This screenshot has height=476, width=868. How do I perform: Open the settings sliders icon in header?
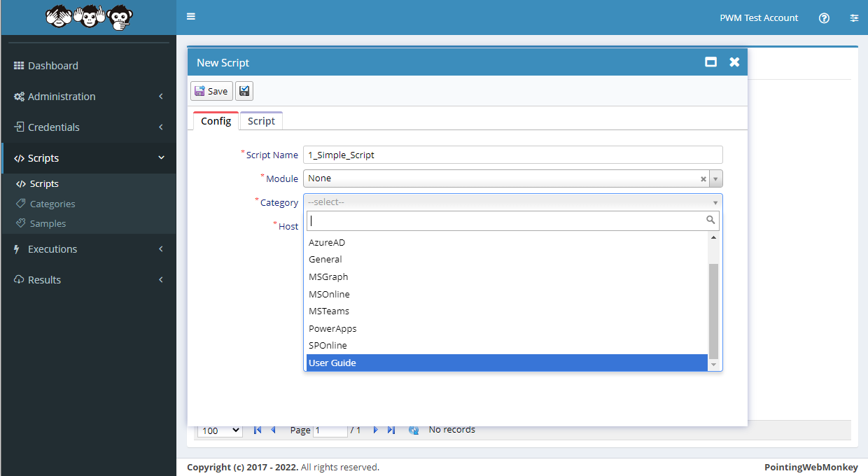[x=854, y=18]
